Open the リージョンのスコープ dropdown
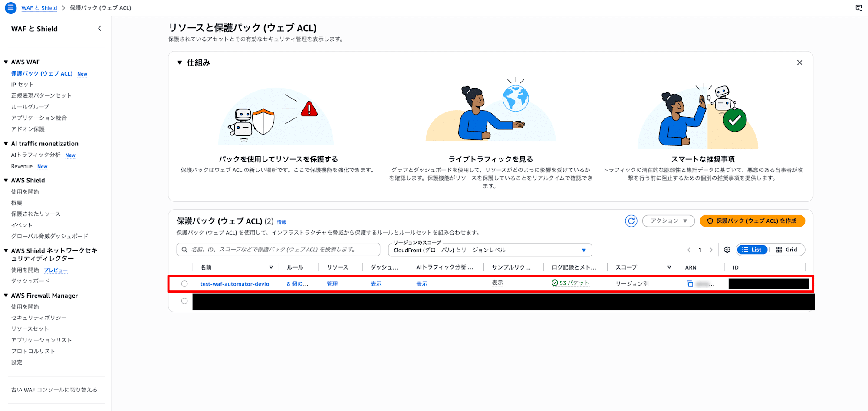868x411 pixels. click(490, 250)
